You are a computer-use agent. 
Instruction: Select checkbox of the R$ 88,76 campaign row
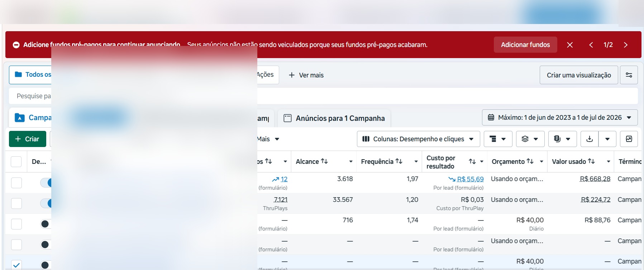pyautogui.click(x=16, y=224)
